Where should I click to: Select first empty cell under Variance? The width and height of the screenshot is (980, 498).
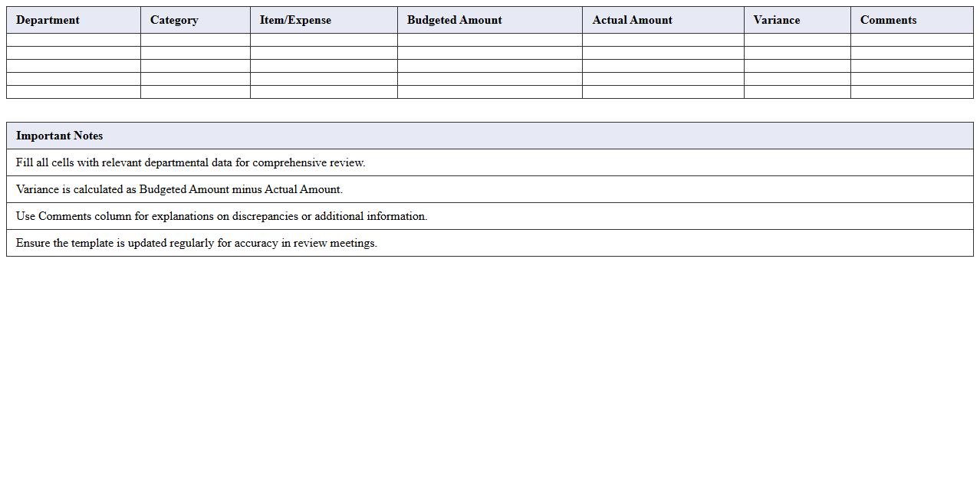point(797,40)
